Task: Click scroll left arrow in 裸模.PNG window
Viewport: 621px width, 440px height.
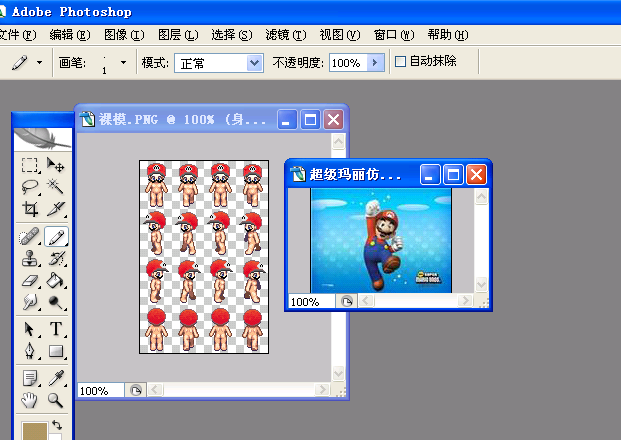Action: (155, 390)
